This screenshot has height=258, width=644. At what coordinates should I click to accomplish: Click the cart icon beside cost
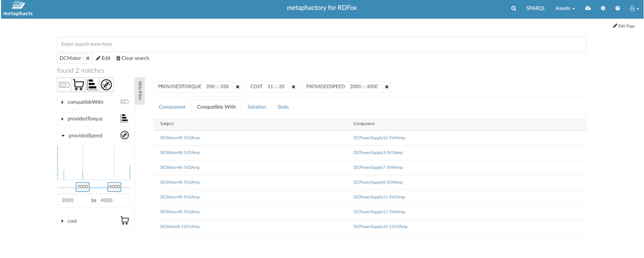125,221
